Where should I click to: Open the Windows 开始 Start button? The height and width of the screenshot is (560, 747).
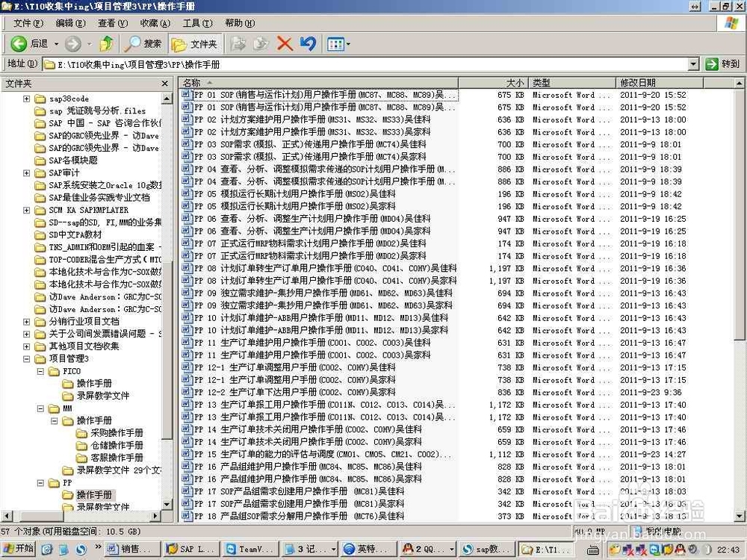pyautogui.click(x=18, y=549)
